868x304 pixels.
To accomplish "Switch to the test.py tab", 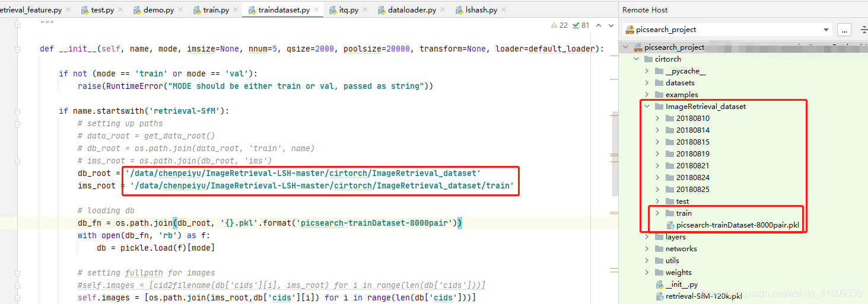I will coord(103,10).
